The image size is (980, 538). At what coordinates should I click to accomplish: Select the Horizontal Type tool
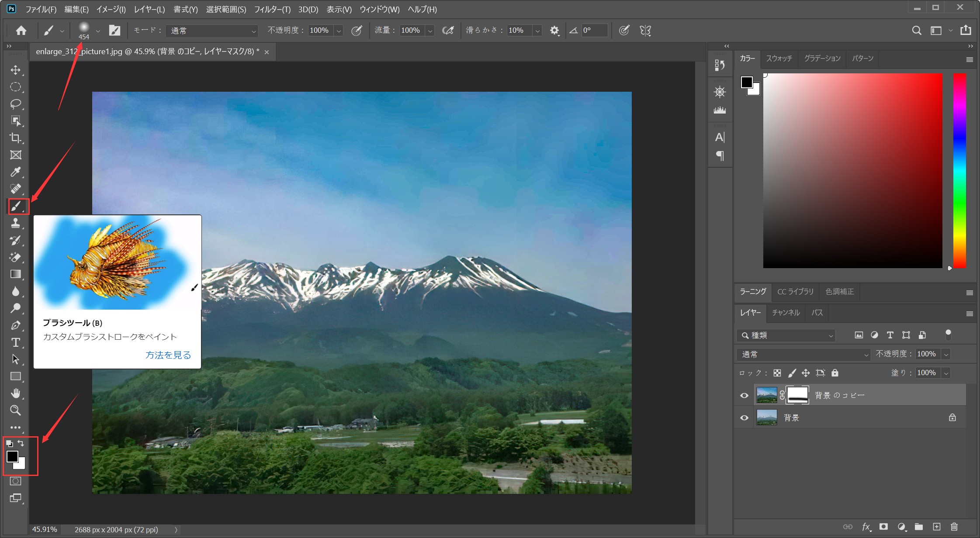[x=15, y=342]
